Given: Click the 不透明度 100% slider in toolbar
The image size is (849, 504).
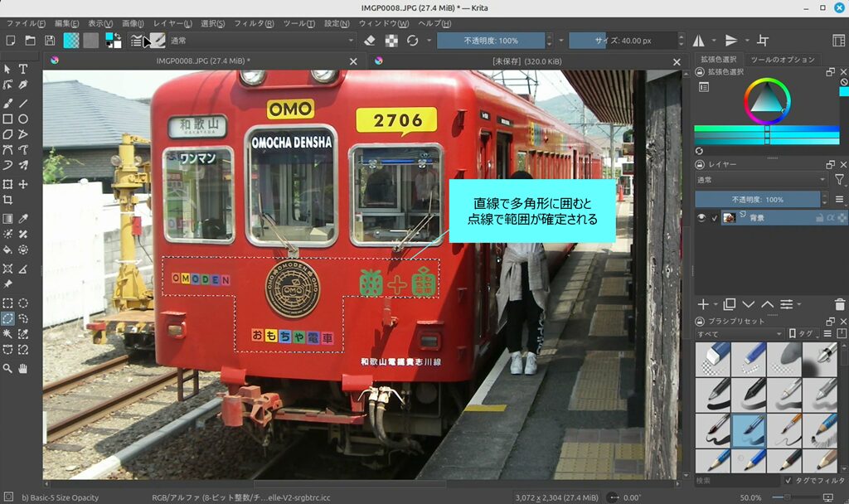Looking at the screenshot, I should 491,40.
